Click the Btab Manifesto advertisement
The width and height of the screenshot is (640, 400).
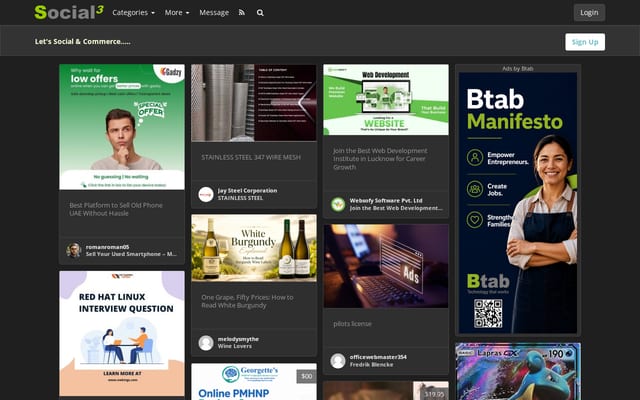(x=518, y=203)
